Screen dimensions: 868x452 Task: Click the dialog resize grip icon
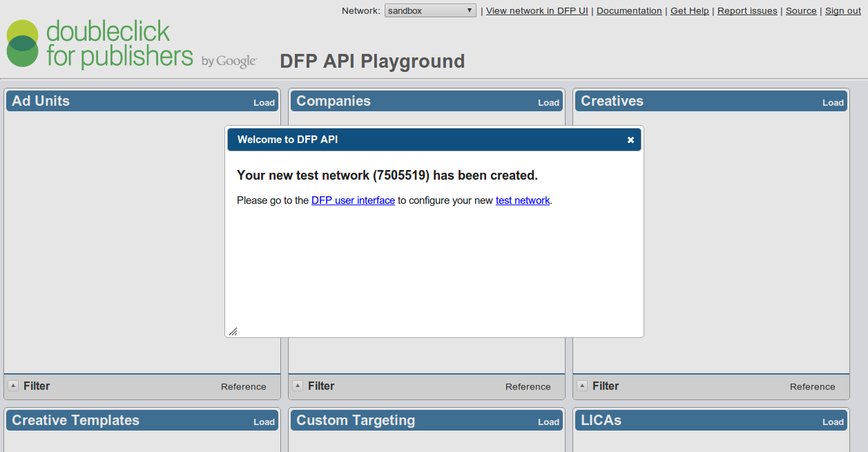tap(233, 331)
